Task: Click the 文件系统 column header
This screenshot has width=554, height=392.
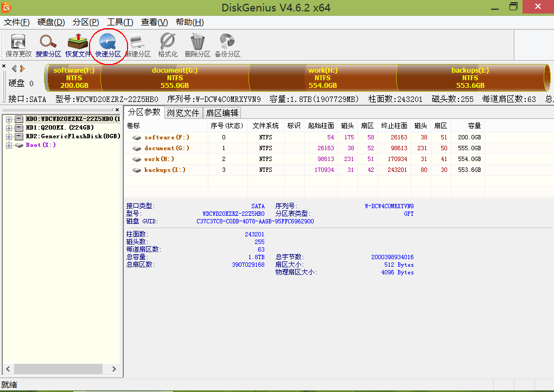Action: (266, 126)
